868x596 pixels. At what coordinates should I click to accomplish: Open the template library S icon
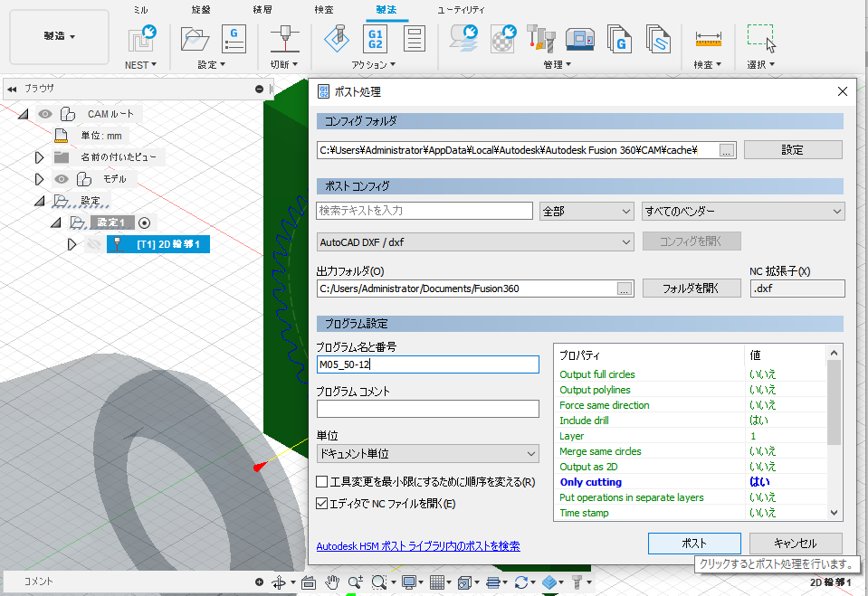point(658,39)
